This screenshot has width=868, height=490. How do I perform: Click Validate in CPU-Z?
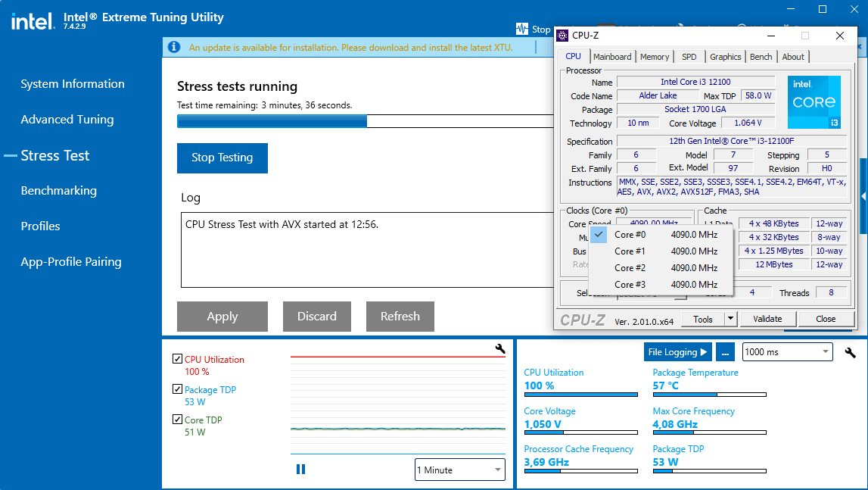click(x=767, y=320)
